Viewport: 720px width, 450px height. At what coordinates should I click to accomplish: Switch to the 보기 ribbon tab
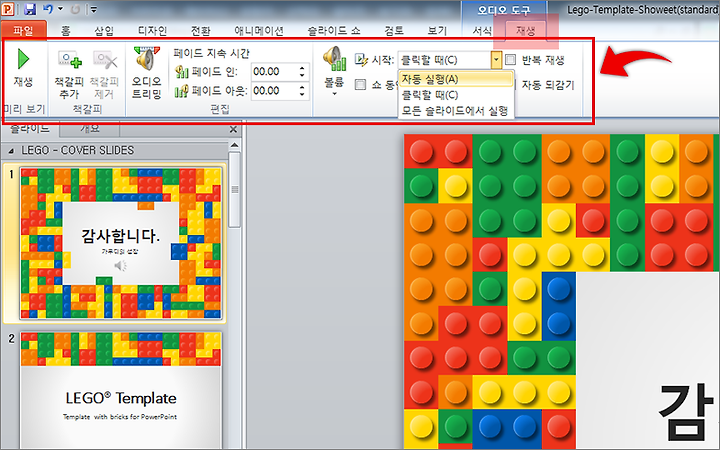click(x=437, y=31)
